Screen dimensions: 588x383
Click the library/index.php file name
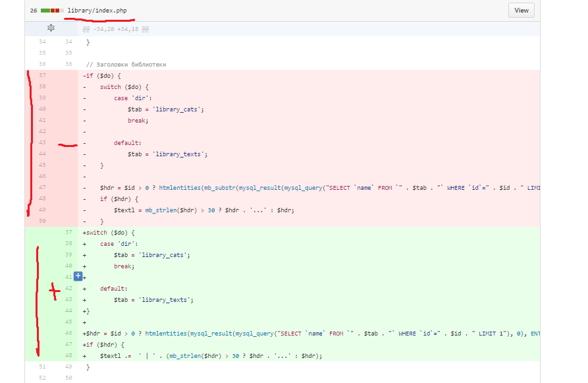[x=97, y=11]
